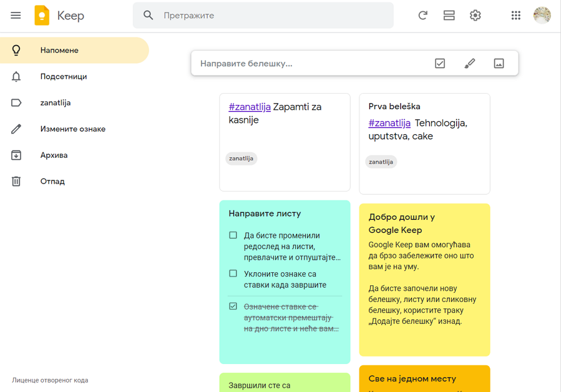Check the 'Уклоните ознаке са ставки' item
This screenshot has width=561, height=392.
coord(233,273)
